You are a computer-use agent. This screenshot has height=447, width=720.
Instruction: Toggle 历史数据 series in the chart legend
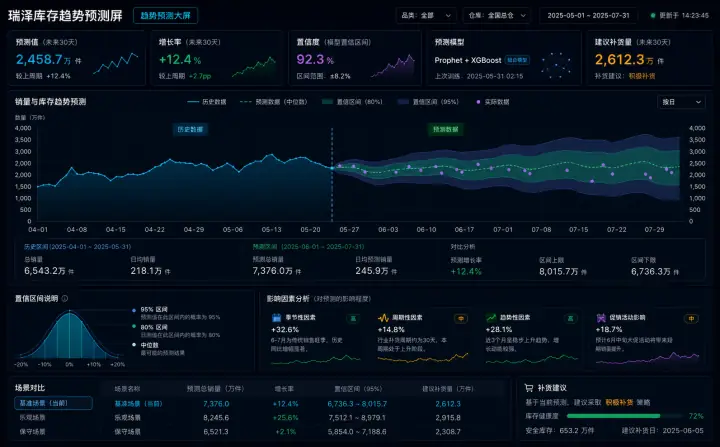(x=207, y=102)
